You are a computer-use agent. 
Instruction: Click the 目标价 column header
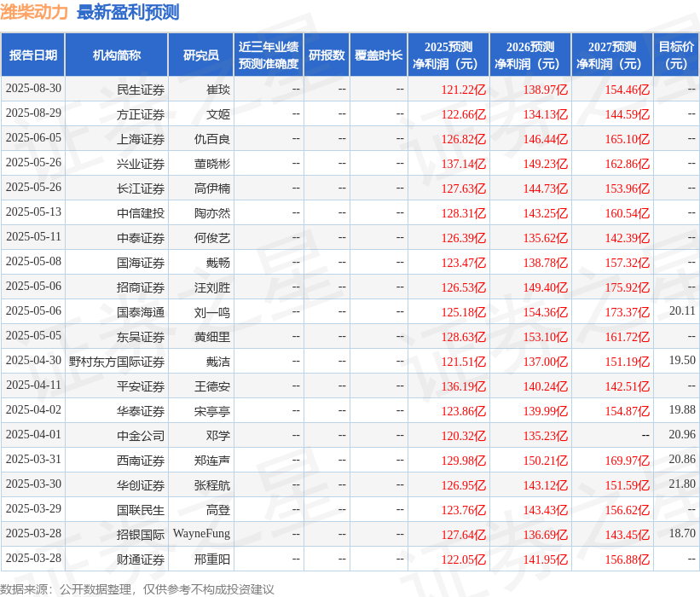[676, 55]
